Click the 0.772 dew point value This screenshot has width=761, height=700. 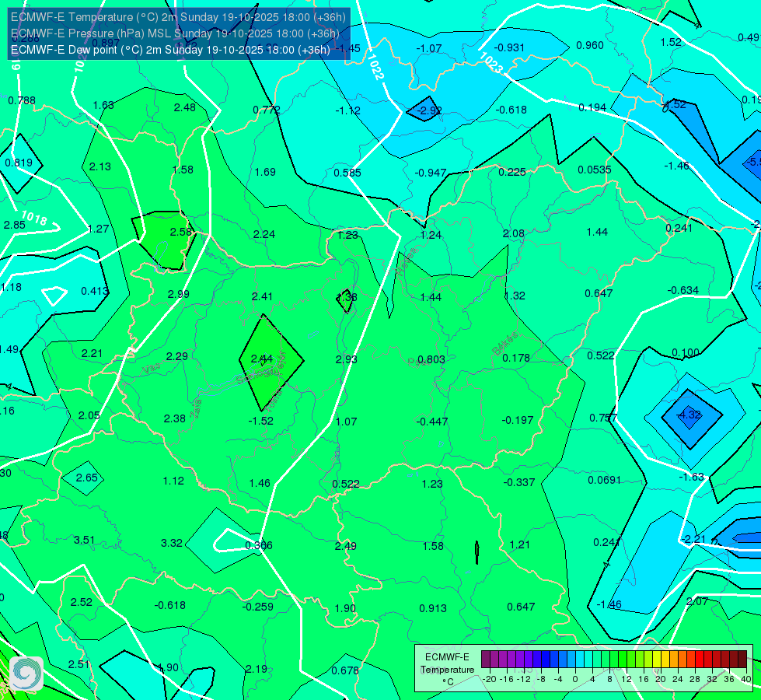267,110
